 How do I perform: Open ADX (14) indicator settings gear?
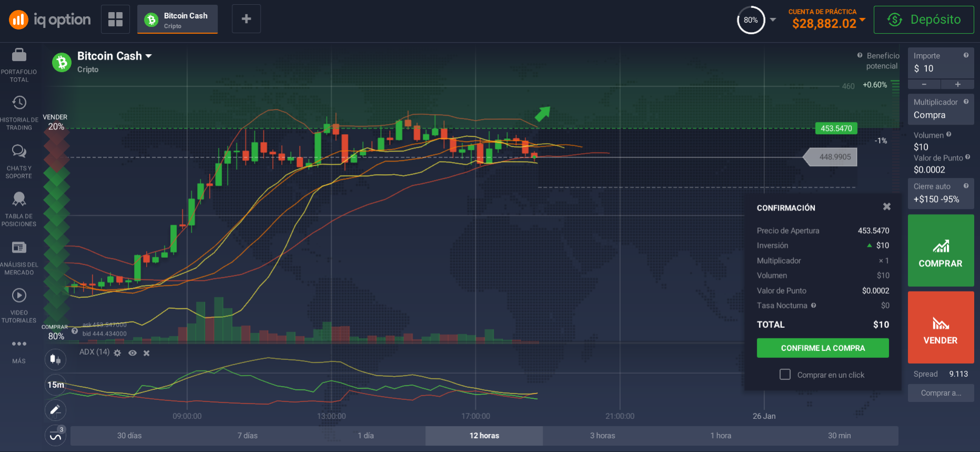[x=117, y=353]
